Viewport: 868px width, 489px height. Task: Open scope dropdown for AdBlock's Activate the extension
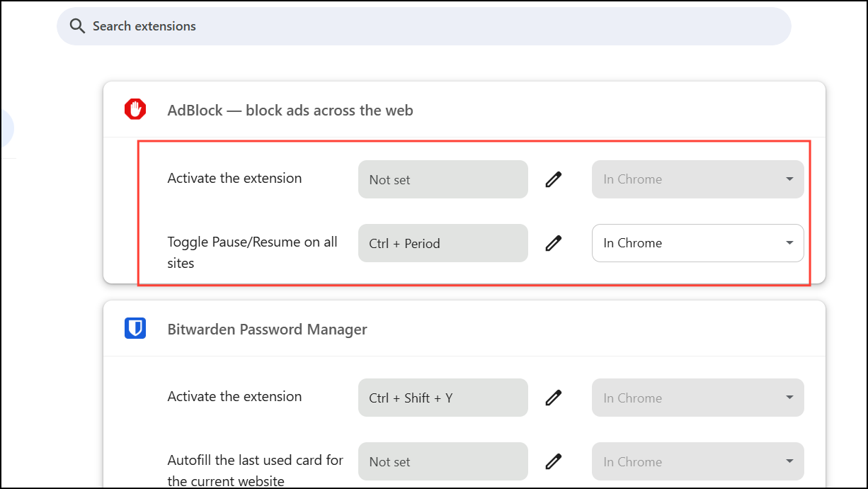click(697, 179)
